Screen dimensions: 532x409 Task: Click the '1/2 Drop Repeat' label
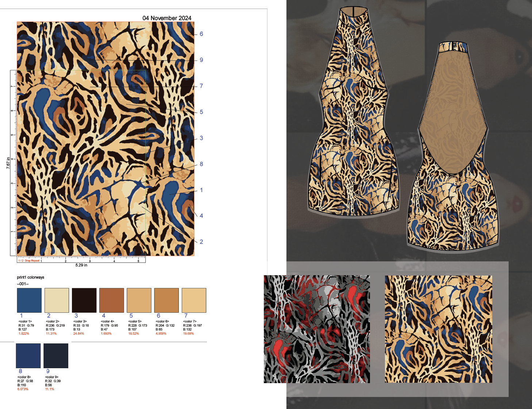[x=29, y=261]
